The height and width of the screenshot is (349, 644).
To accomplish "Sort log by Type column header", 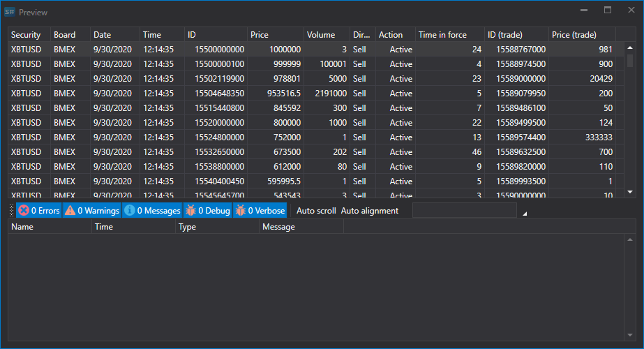I will coord(217,226).
